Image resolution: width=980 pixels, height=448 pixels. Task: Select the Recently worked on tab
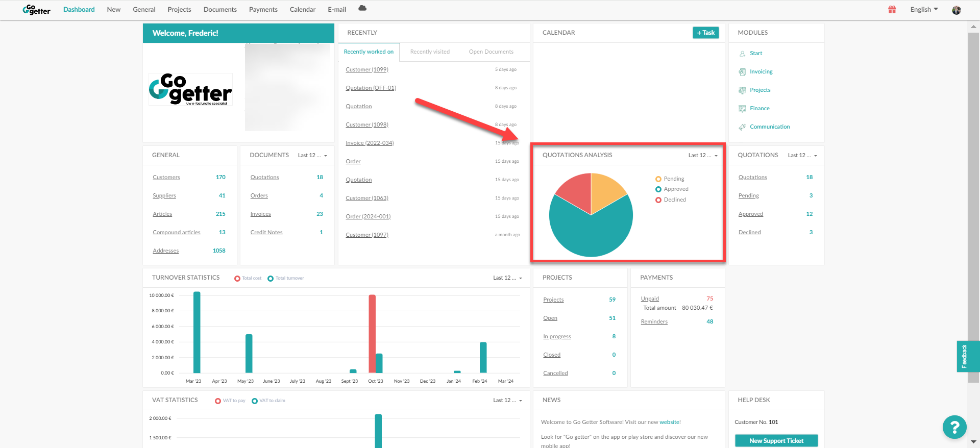(x=369, y=52)
